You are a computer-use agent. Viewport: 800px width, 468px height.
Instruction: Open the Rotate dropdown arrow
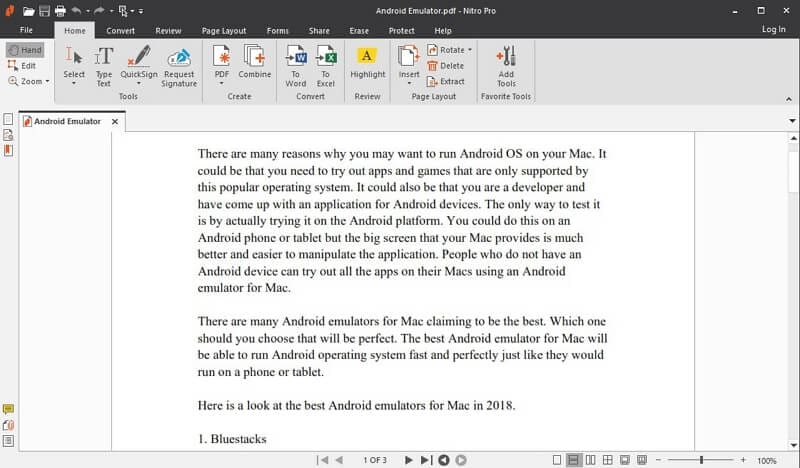click(x=470, y=50)
